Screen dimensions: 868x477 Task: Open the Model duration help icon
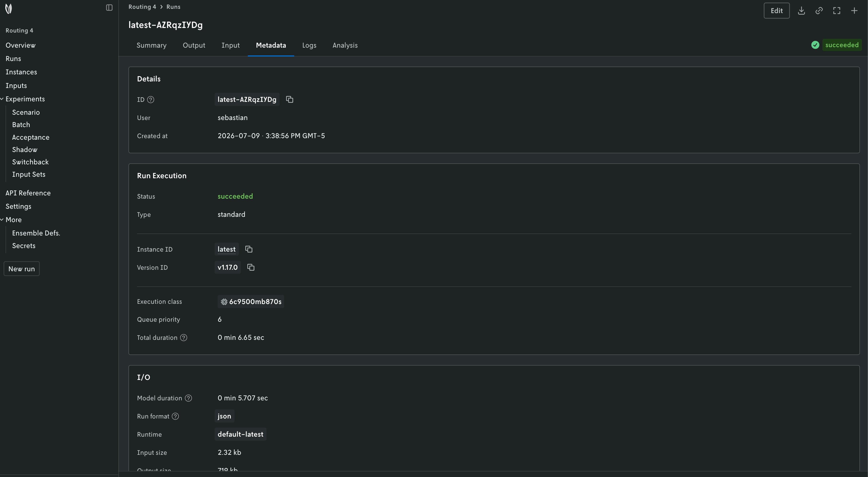tap(188, 398)
